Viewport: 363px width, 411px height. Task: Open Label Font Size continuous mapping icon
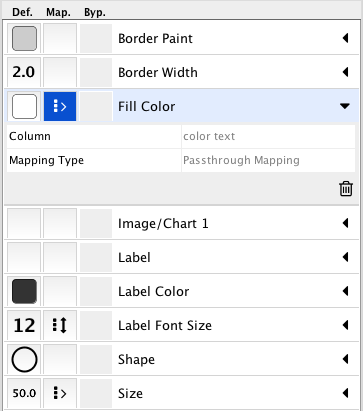tap(60, 325)
